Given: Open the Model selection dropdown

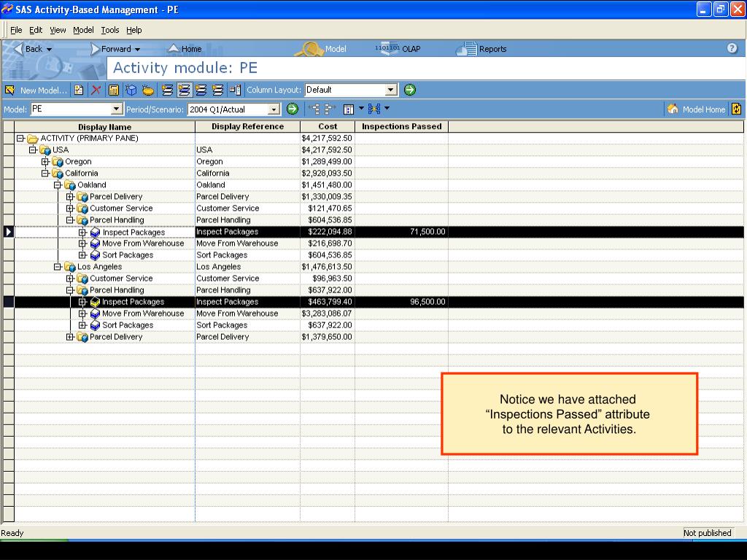Looking at the screenshot, I should point(117,109).
